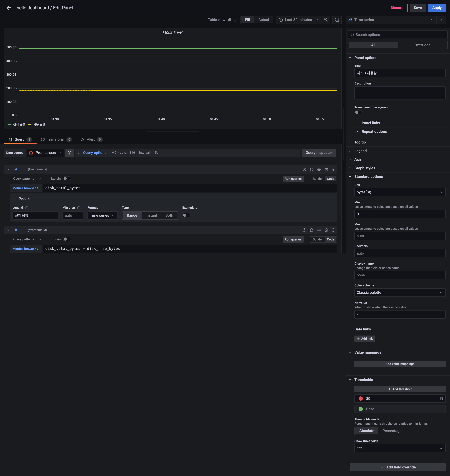Remove the 80 threshold with trash icon
This screenshot has width=450, height=476.
[441, 399]
